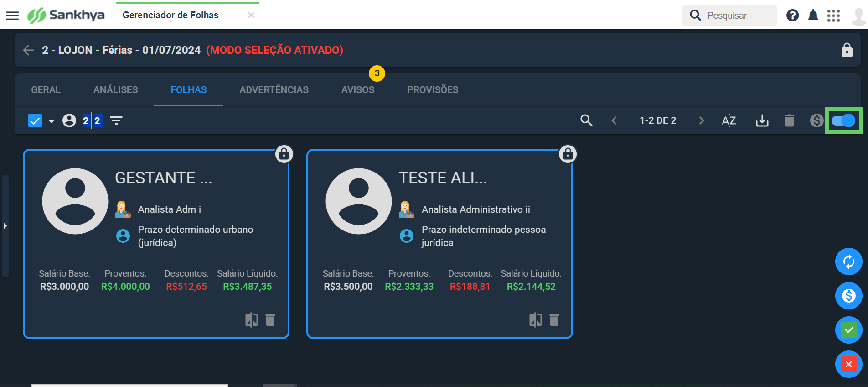Open the help question mark icon

tap(792, 16)
